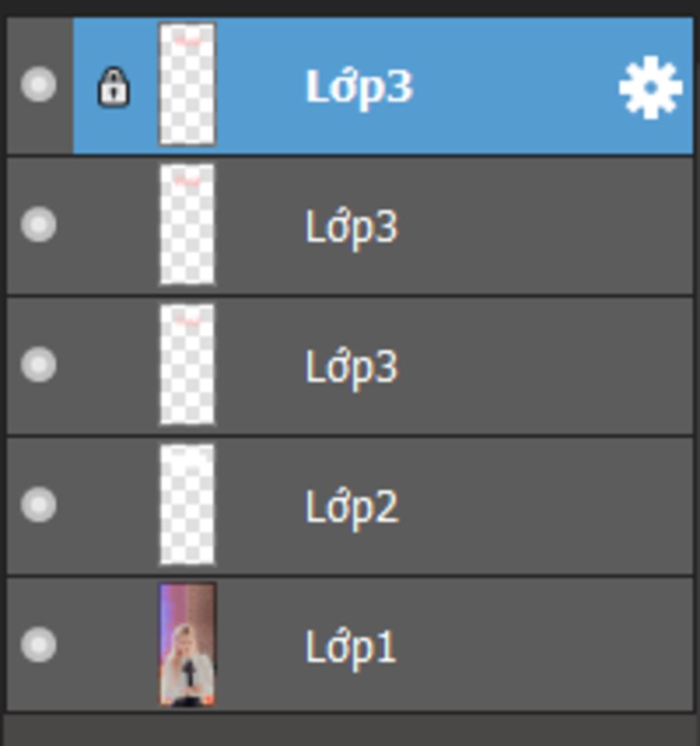Image resolution: width=700 pixels, height=746 pixels.
Task: Click thumbnail of the Lớp3 layer just under the selected one
Action: tap(187, 224)
